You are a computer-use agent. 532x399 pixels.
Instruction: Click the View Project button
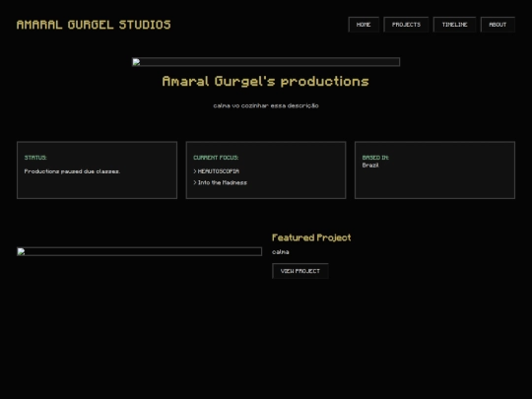(300, 271)
